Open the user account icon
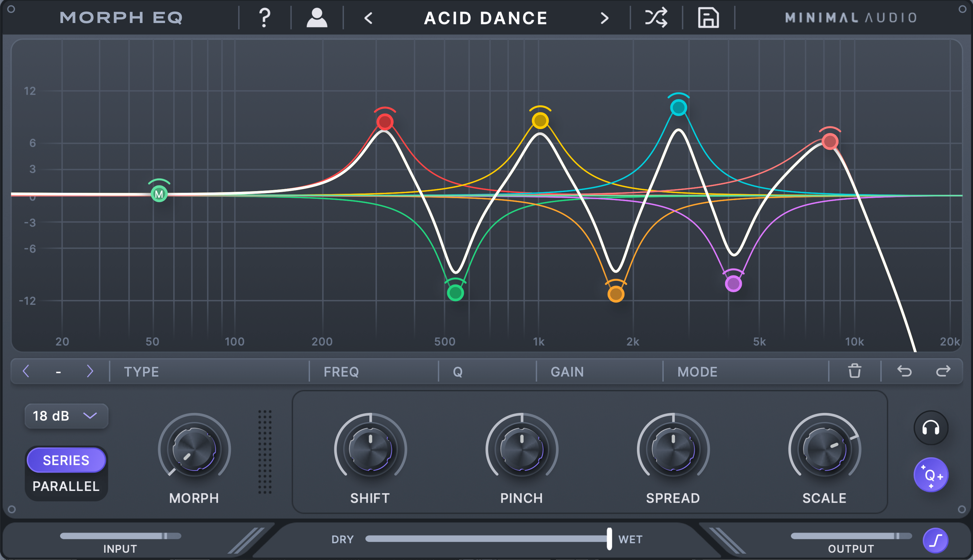The width and height of the screenshot is (973, 560). (317, 18)
